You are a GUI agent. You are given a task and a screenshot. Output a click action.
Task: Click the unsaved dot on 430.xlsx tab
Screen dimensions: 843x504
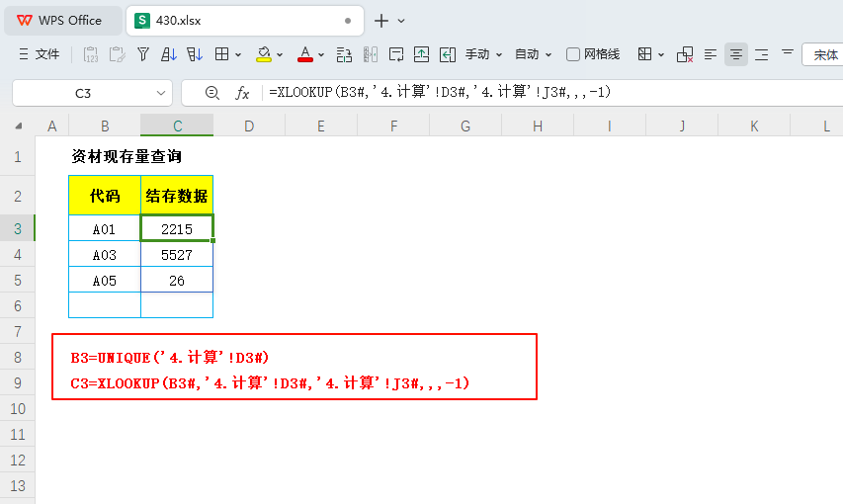coord(348,21)
